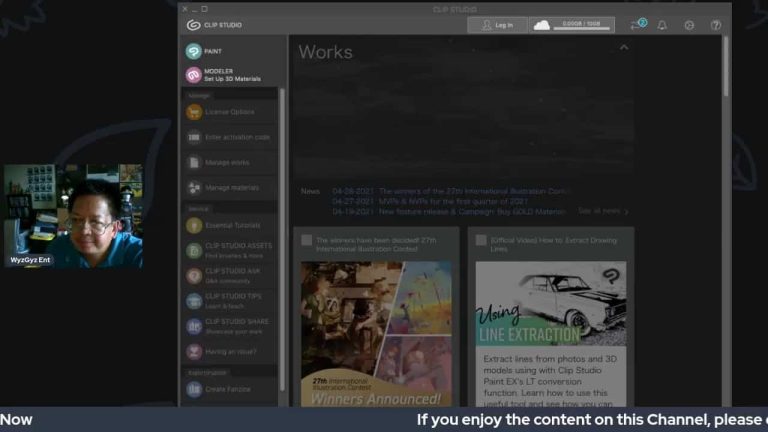Open License Options in sidebar
This screenshot has height=432, width=768.
pos(229,112)
